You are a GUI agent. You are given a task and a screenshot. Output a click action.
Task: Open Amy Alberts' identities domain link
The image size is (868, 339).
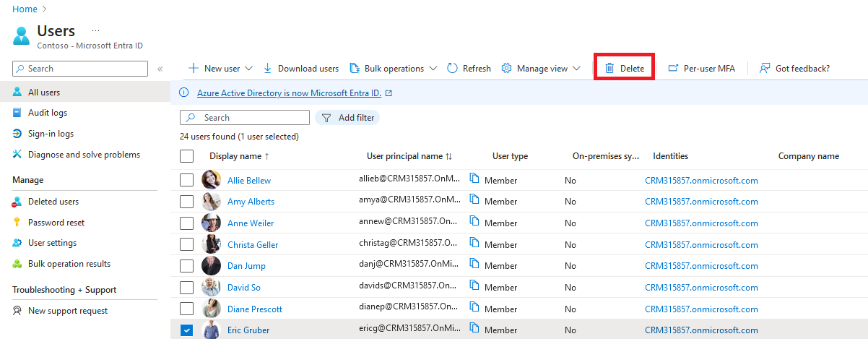701,202
